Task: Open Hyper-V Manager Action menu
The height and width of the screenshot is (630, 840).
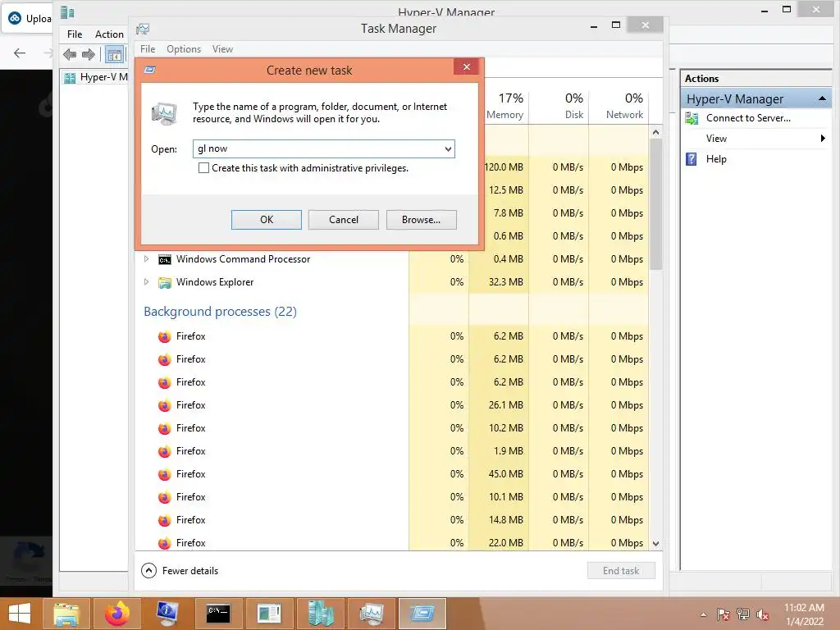Action: tap(109, 34)
